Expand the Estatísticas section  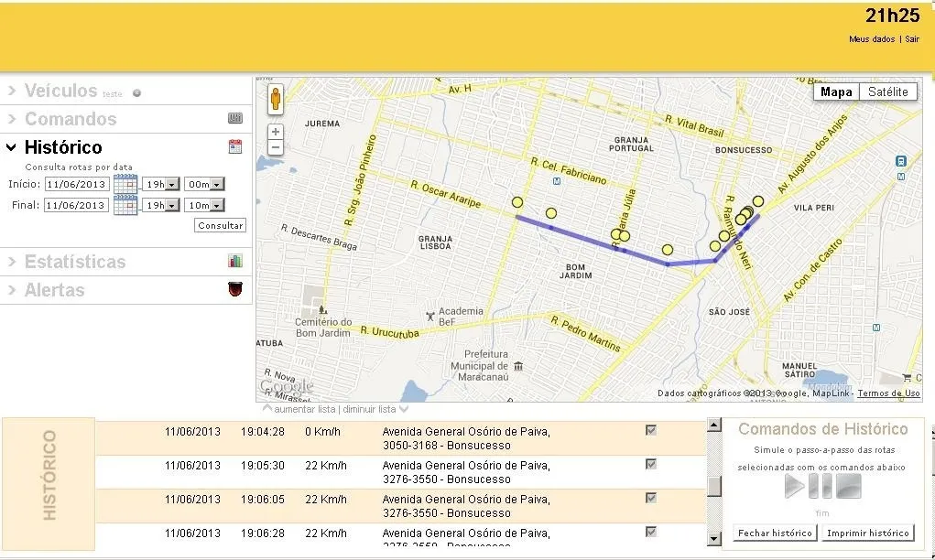tap(74, 262)
